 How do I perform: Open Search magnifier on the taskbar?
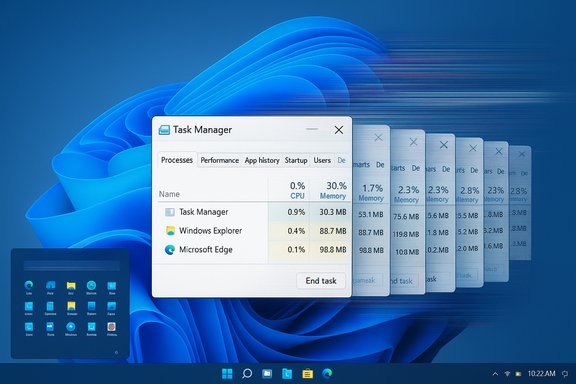[247, 374]
